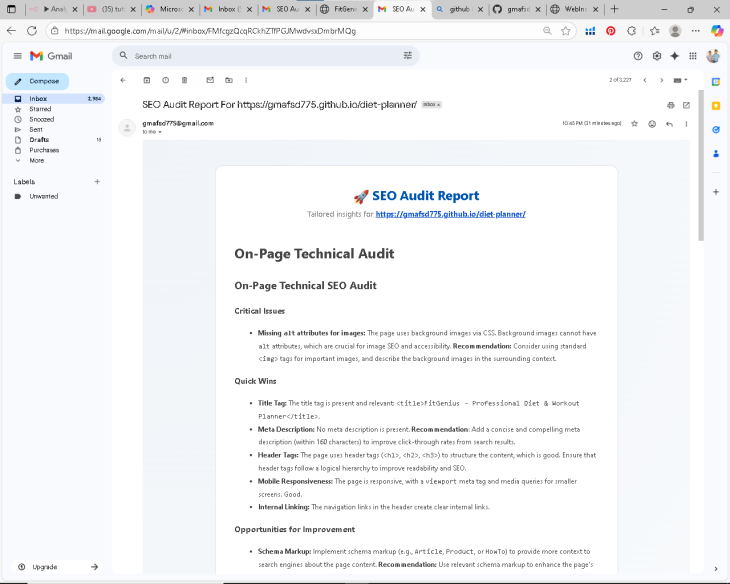Image resolution: width=730 pixels, height=584 pixels.
Task: Star this email from gmafsd775
Action: [x=634, y=123]
